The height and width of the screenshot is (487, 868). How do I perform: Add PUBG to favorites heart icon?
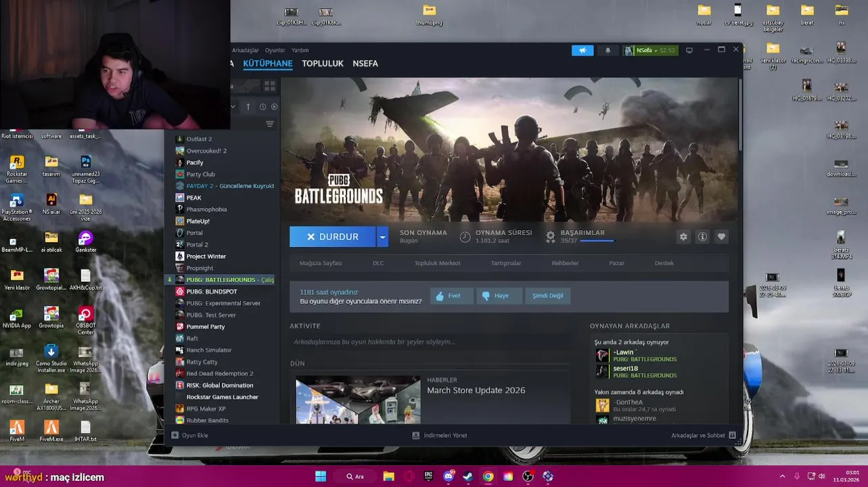click(x=721, y=237)
